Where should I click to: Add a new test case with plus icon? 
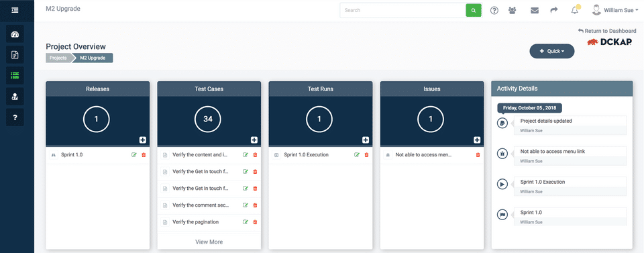pos(254,140)
